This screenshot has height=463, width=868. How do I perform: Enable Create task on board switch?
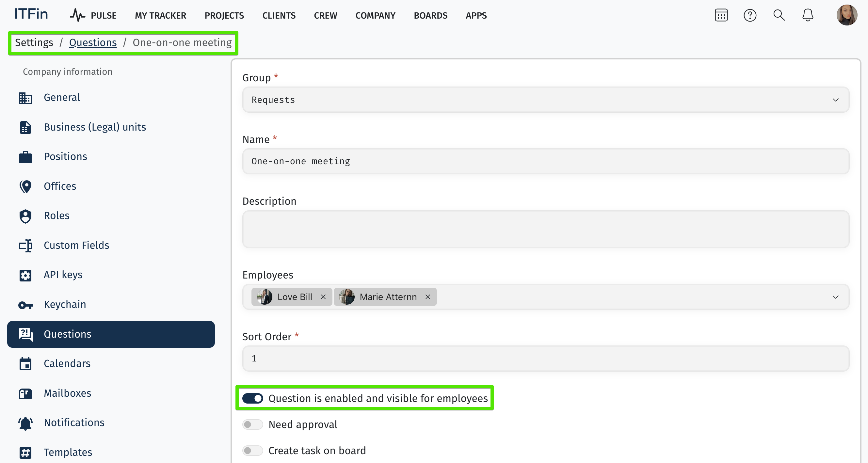[252, 451]
